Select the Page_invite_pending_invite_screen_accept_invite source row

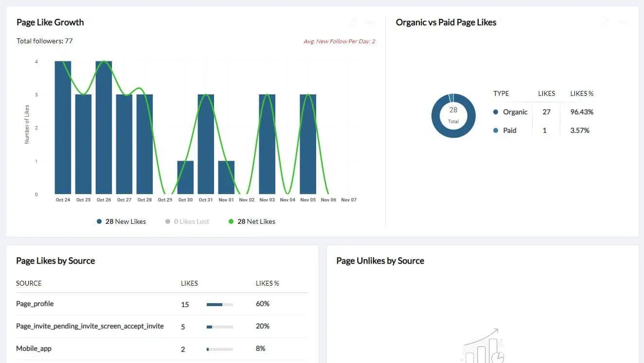[162, 327]
